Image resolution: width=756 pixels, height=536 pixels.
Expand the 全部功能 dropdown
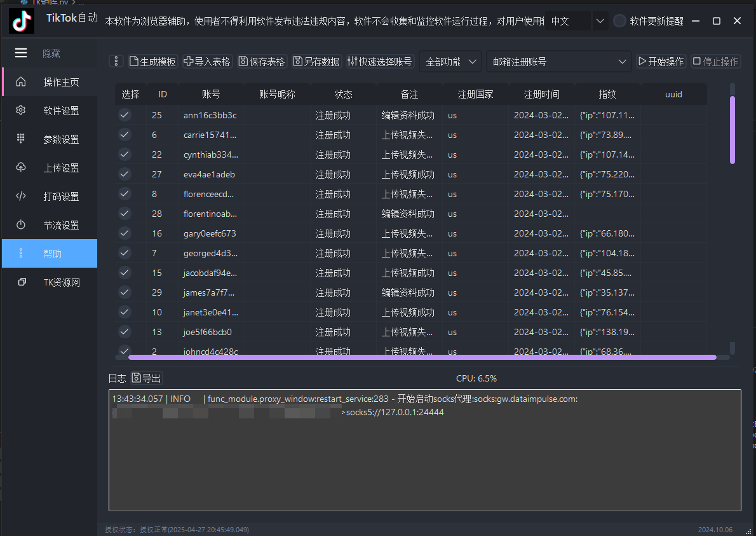coord(450,62)
